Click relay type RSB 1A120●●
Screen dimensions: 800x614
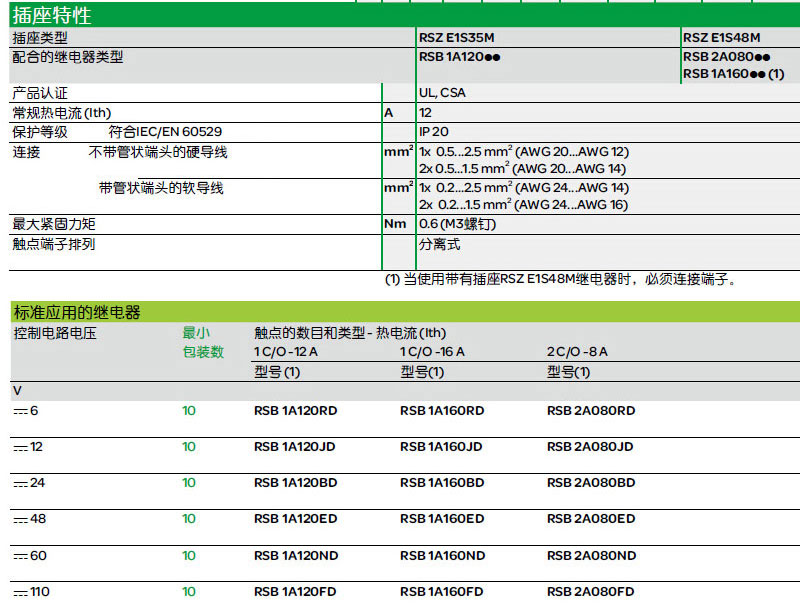coord(459,57)
